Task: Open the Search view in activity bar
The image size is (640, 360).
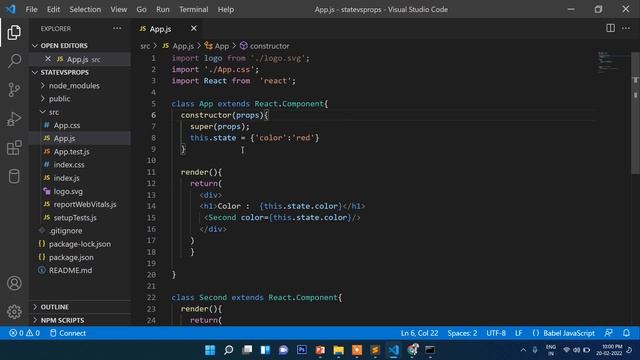Action: tap(14, 61)
